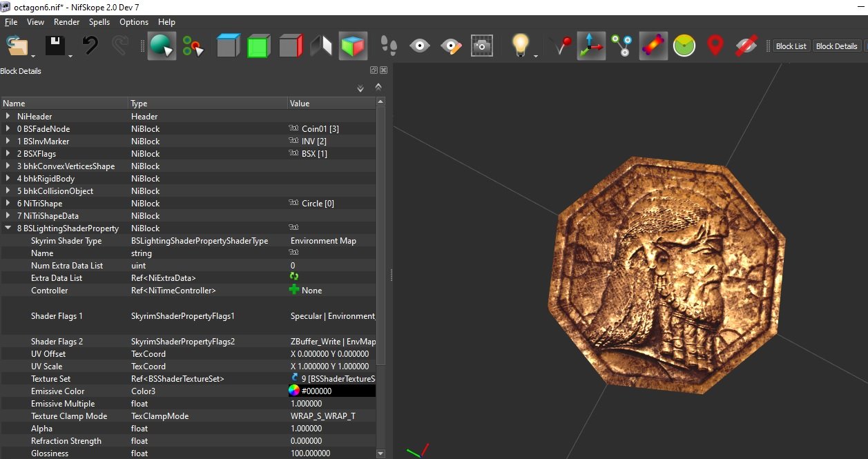868x459 pixels.
Task: Toggle the lighting bulb
Action: click(x=520, y=46)
